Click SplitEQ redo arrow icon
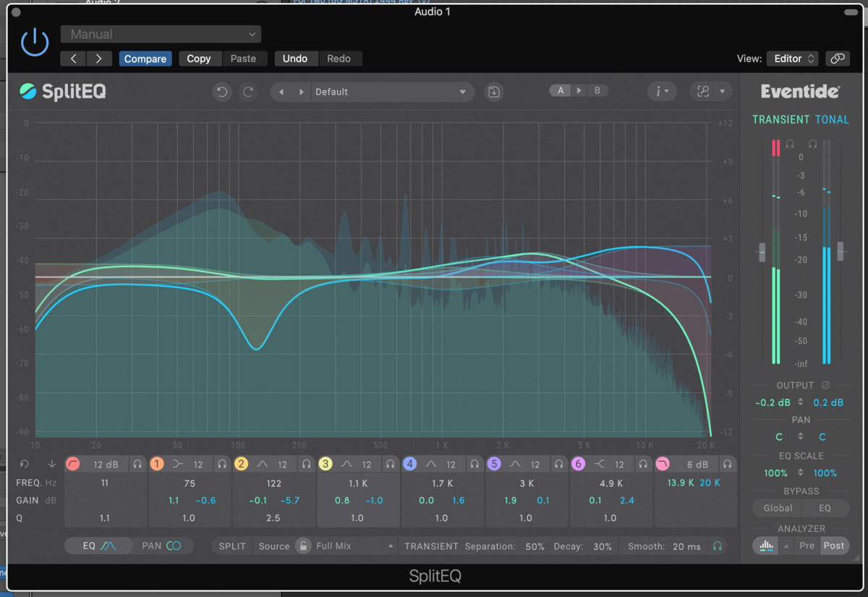Image resolution: width=868 pixels, height=597 pixels. (248, 92)
